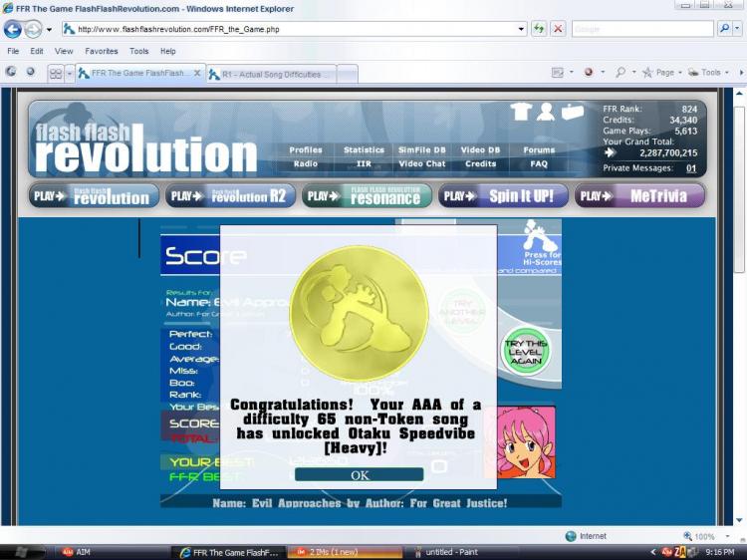Click the gold coin medal image

click(x=360, y=313)
